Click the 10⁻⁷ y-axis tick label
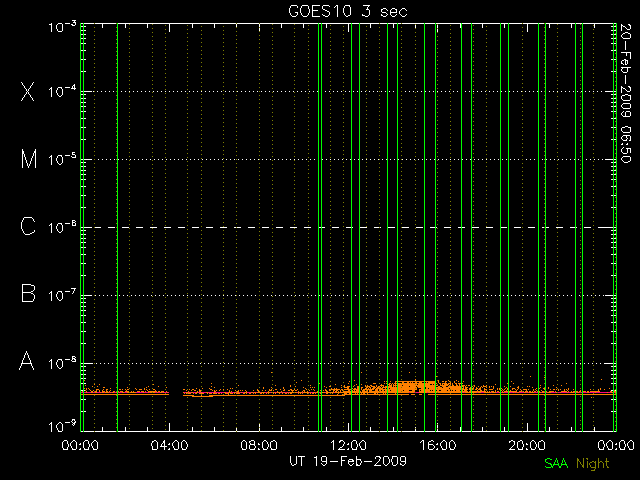Screen dimensions: 640x480 [x=62, y=295]
